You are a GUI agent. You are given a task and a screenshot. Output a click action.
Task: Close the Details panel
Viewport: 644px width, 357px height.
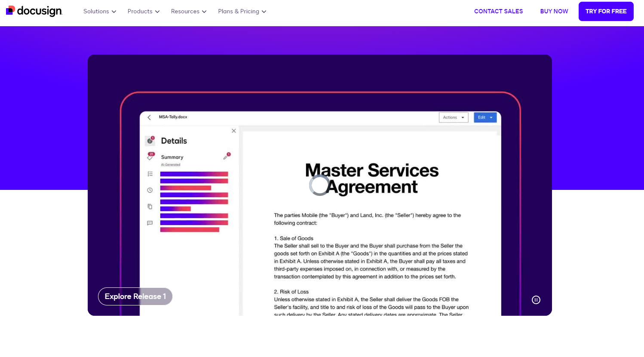coord(234,131)
